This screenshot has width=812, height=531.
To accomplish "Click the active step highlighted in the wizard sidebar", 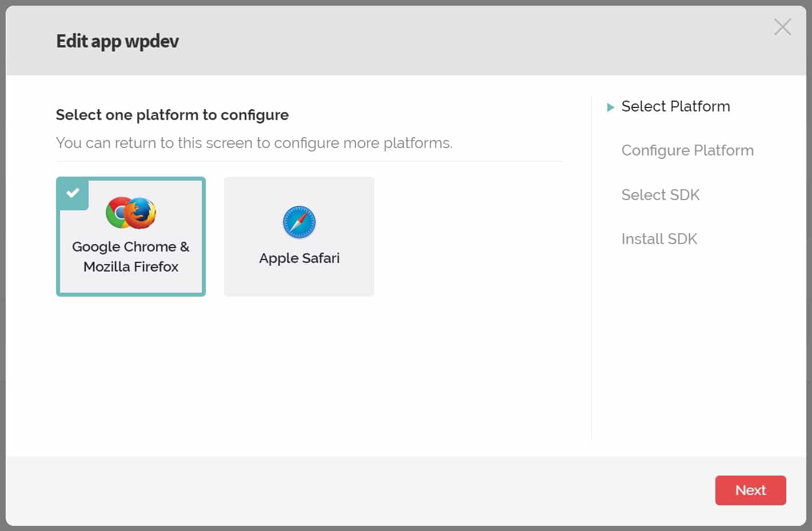I will (675, 106).
